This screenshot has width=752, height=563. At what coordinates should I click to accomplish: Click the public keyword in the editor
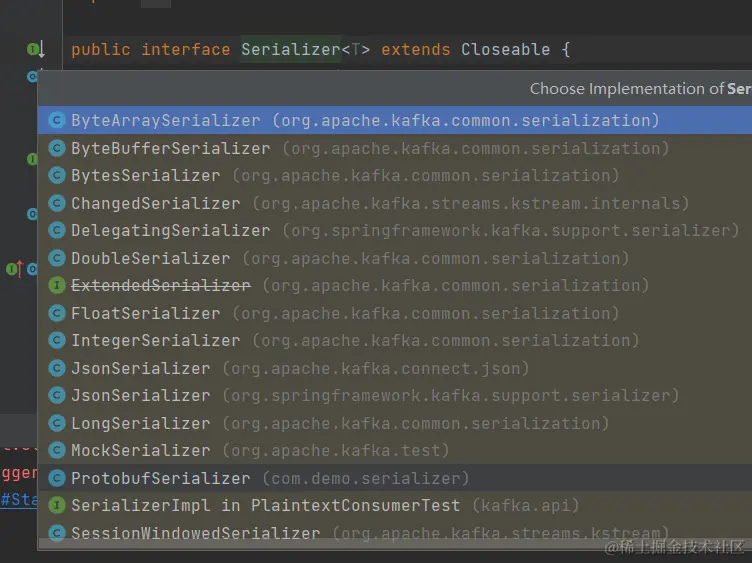point(101,49)
